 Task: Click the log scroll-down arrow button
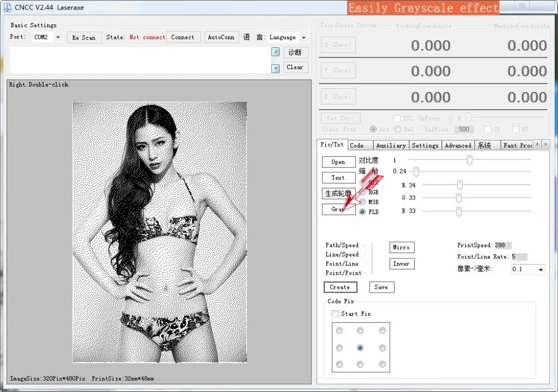(275, 68)
